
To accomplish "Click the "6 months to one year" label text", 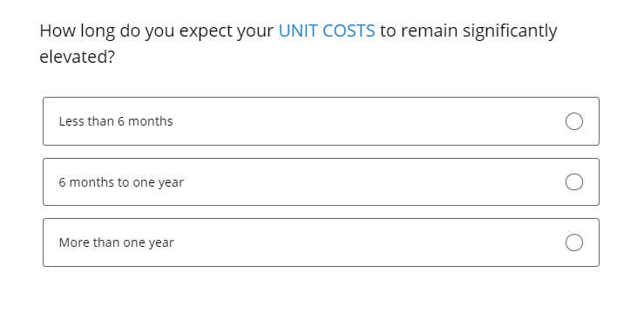I will [x=121, y=182].
